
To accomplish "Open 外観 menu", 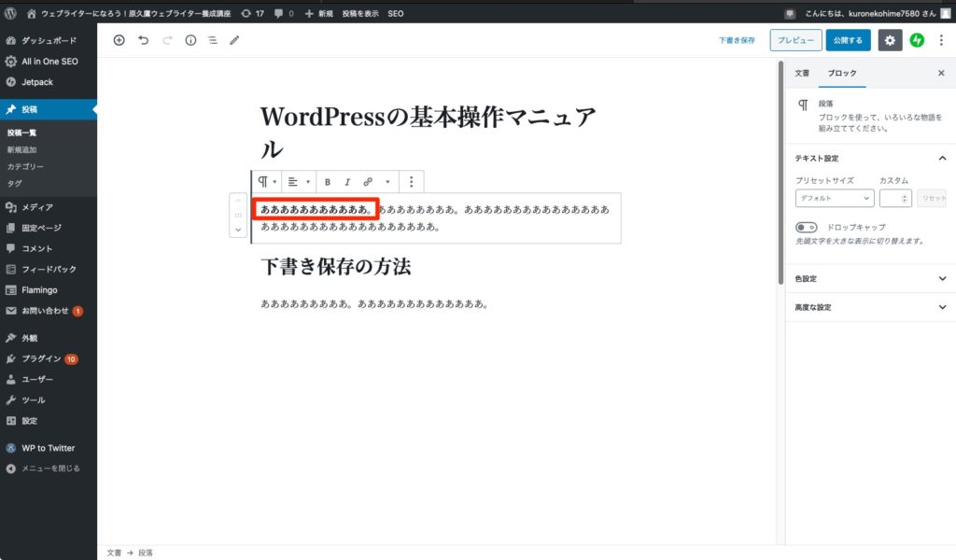I will tap(49, 338).
